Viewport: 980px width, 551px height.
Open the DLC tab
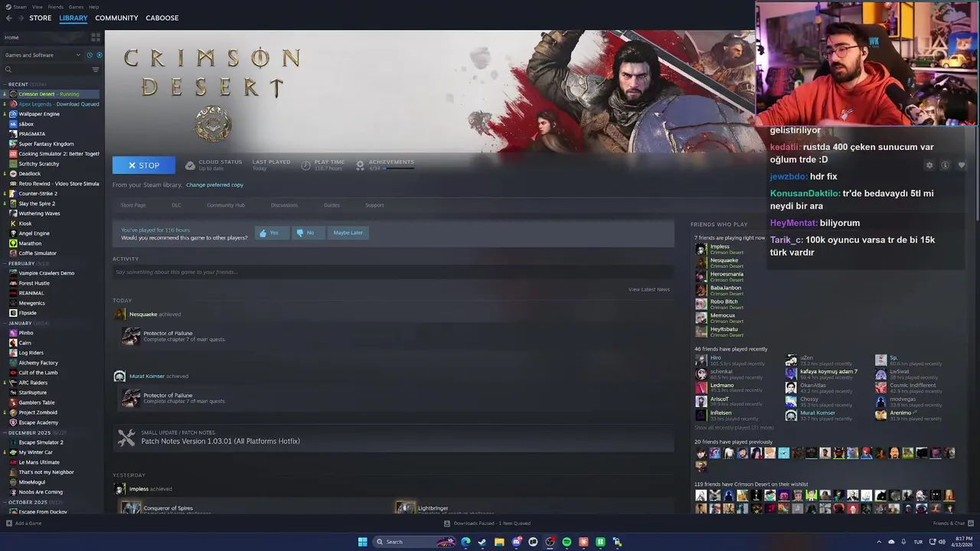(x=176, y=205)
